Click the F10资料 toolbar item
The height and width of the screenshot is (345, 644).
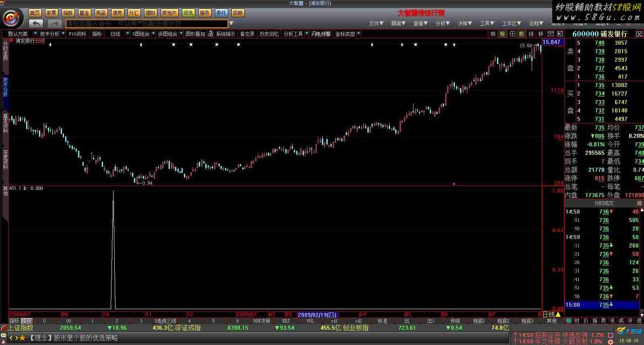[x=77, y=34]
